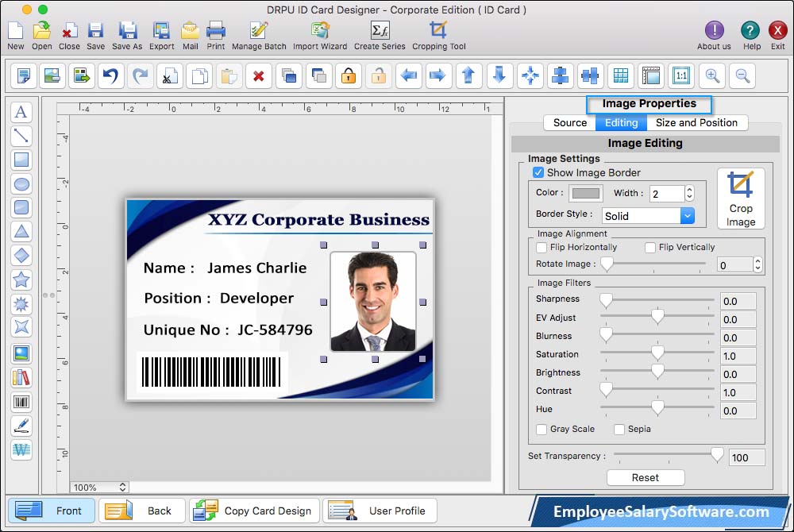
Task: Select the Text tool (A) in sidebar
Action: (21, 111)
